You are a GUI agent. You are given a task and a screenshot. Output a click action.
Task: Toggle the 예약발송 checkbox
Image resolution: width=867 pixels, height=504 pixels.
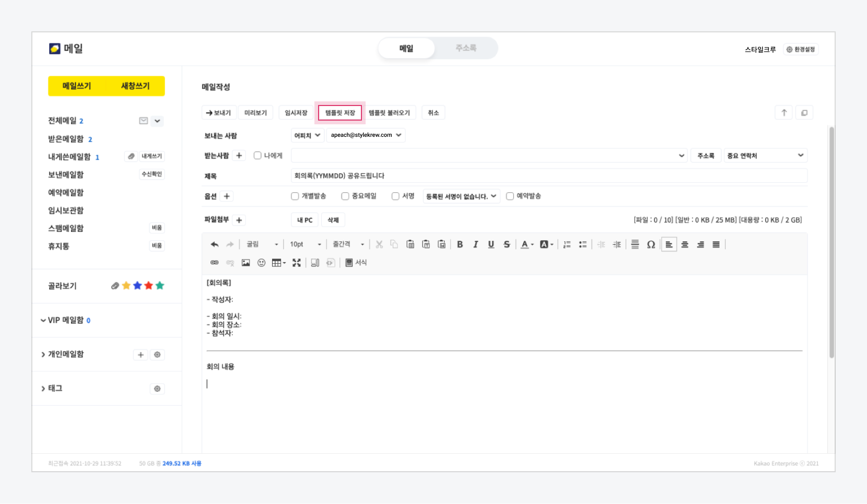[510, 196]
